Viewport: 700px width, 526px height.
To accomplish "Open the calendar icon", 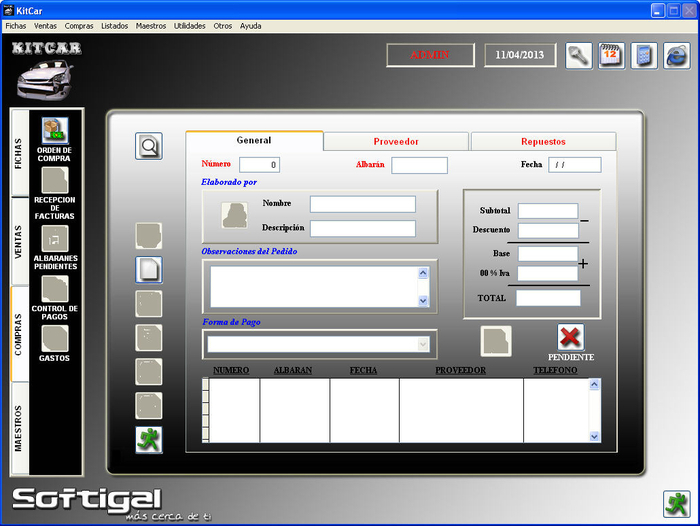I will (612, 56).
